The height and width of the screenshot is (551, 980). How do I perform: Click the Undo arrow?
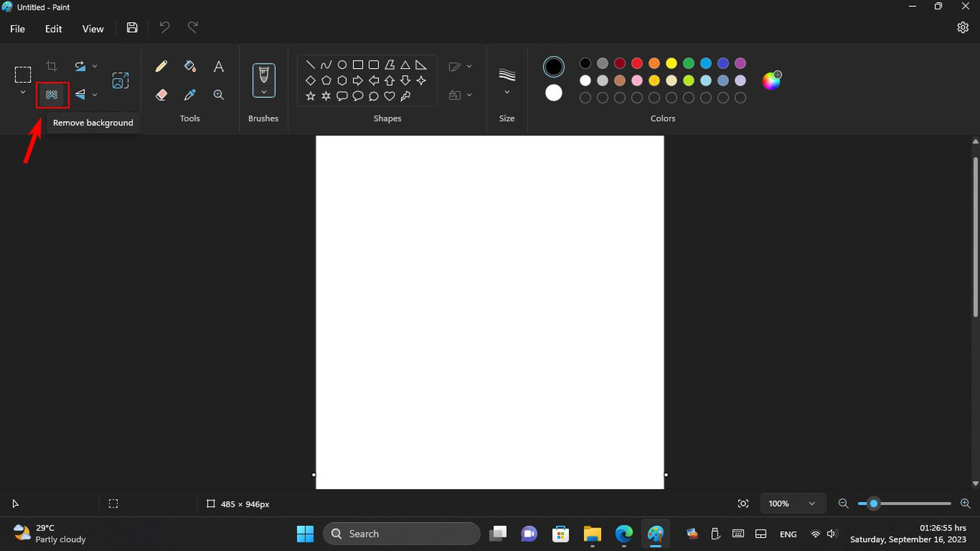tap(164, 28)
